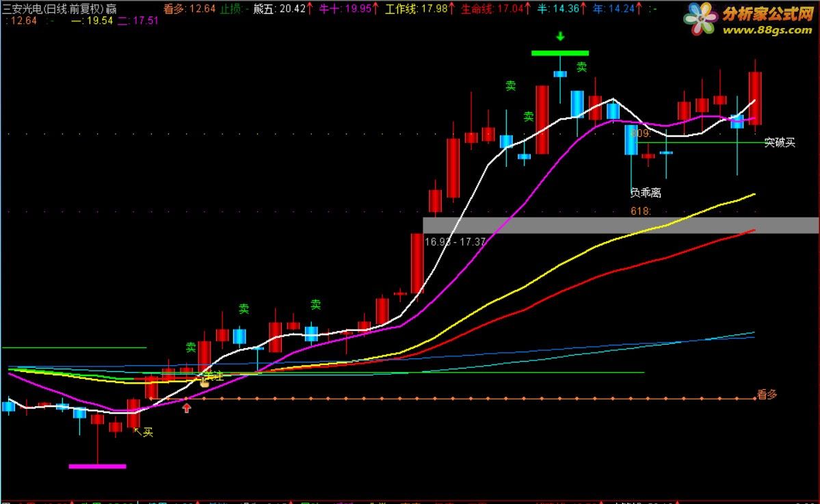Image resolution: width=820 pixels, height=504 pixels.
Task: Select the 突破买 breakout label
Action: (x=779, y=142)
